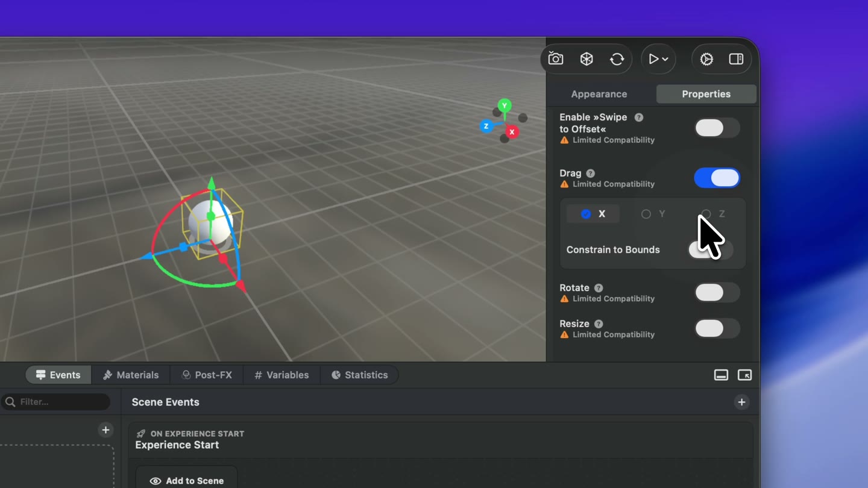Click the Add to Scene action
This screenshot has height=488, width=868.
coord(187,480)
